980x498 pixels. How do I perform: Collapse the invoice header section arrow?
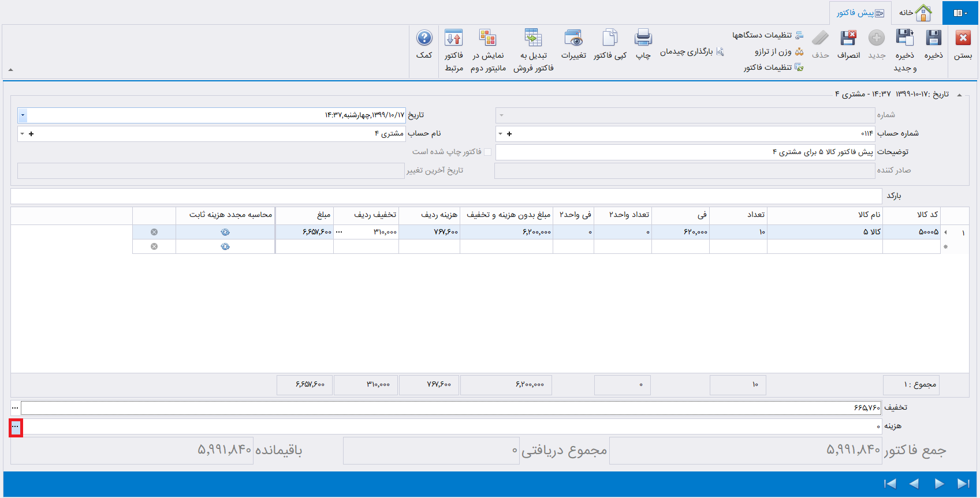click(959, 95)
